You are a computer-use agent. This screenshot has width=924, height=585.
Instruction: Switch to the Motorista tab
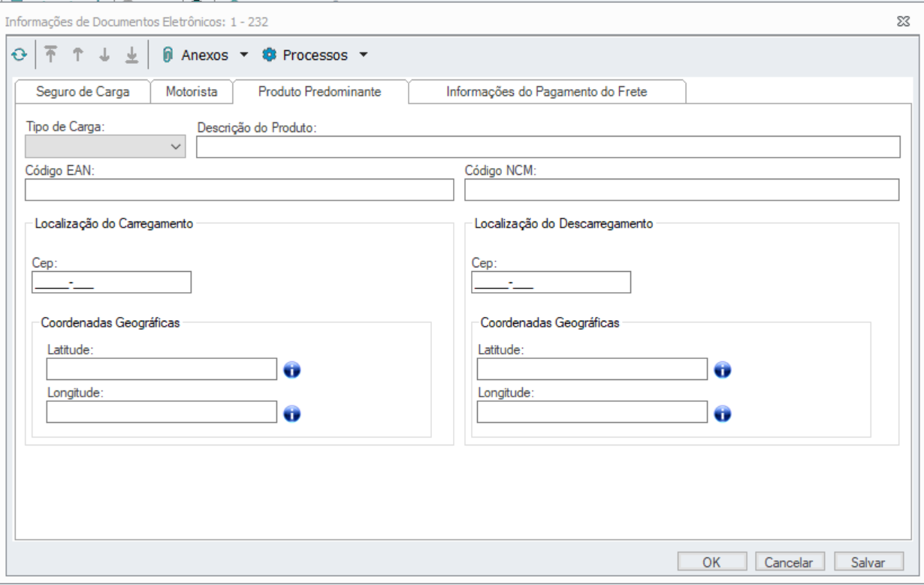click(192, 92)
